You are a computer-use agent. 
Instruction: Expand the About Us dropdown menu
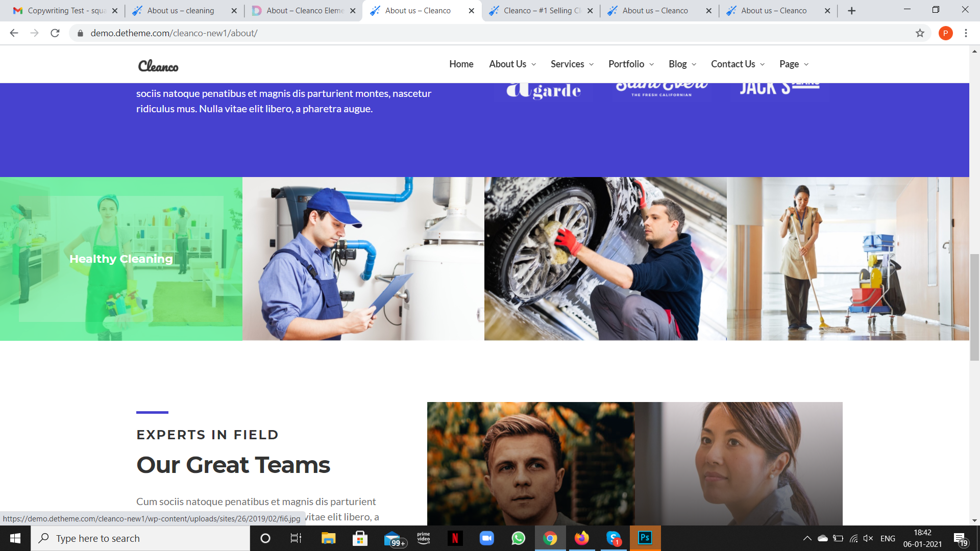[x=512, y=64]
